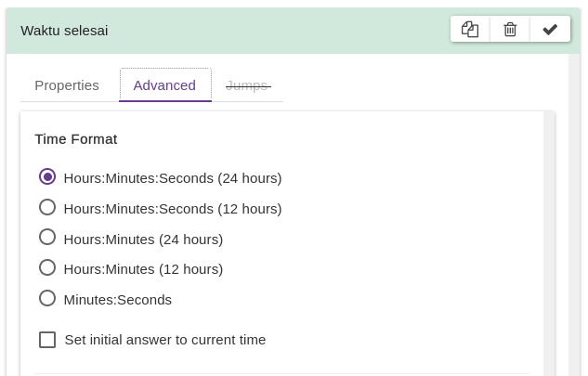
Task: Click the 'Hours:Minutes (12 hours)' label text
Action: 143,269
